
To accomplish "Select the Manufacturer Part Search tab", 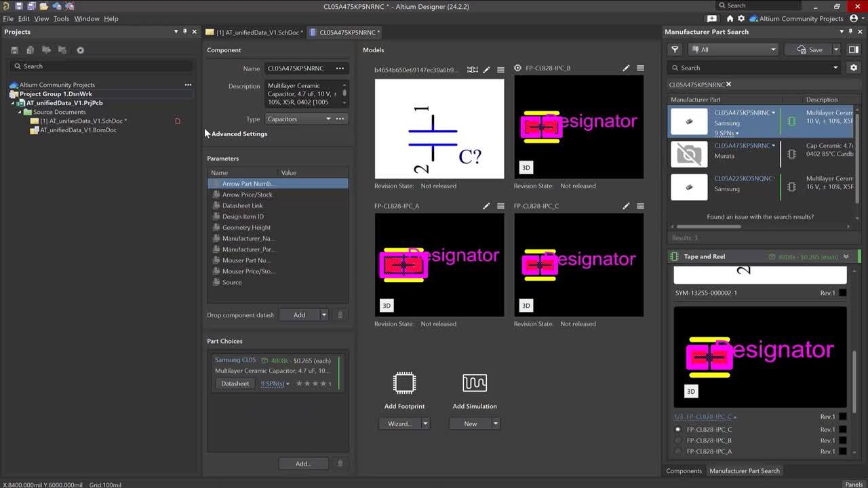I will point(745,471).
